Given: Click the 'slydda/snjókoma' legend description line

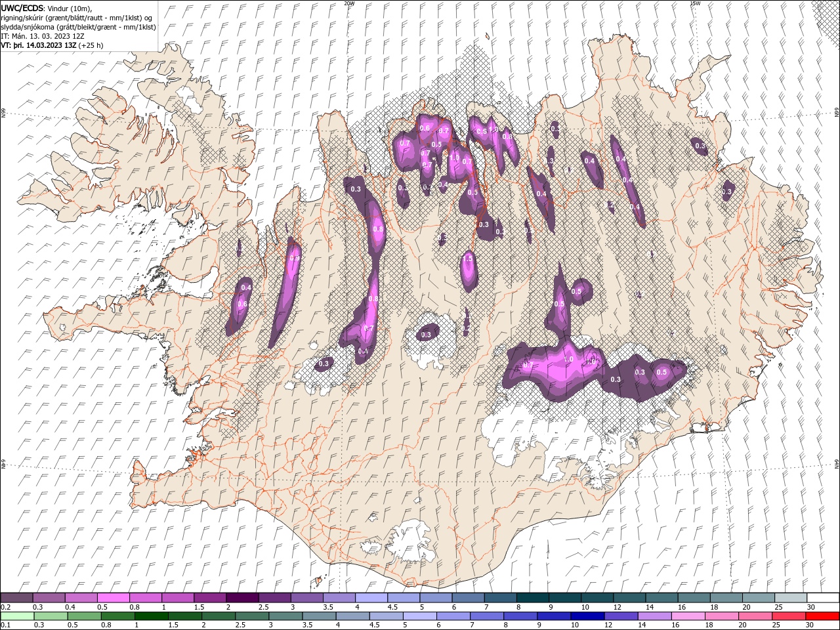Looking at the screenshot, I should click(78, 27).
